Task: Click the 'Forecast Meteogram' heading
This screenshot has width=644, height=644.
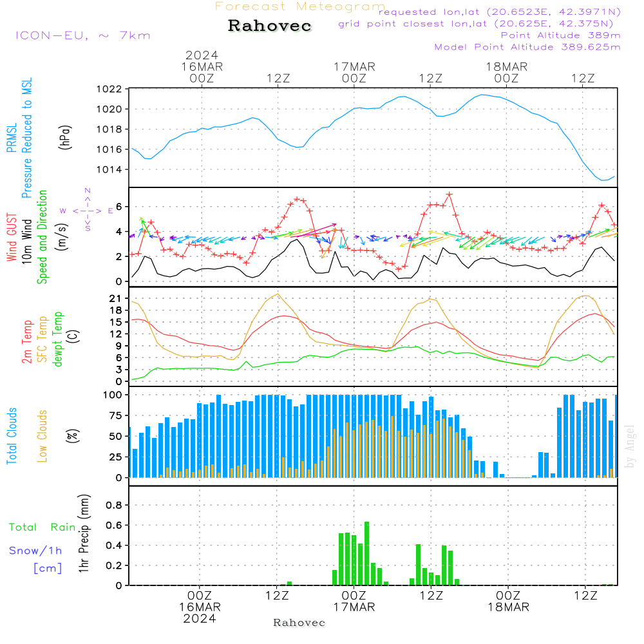Action: (300, 6)
